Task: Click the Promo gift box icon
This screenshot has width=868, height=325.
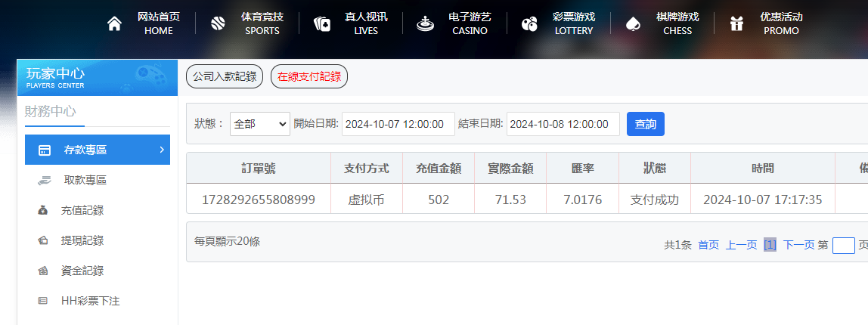Action: (736, 24)
